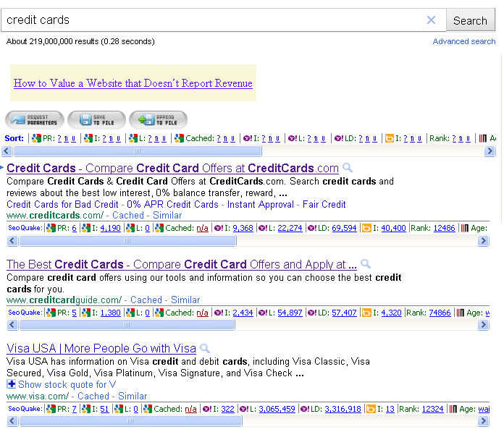The width and height of the screenshot is (504, 432).
Task: Click the Yahoo I icon in visa.com SeoQuake row
Action: 207,409
